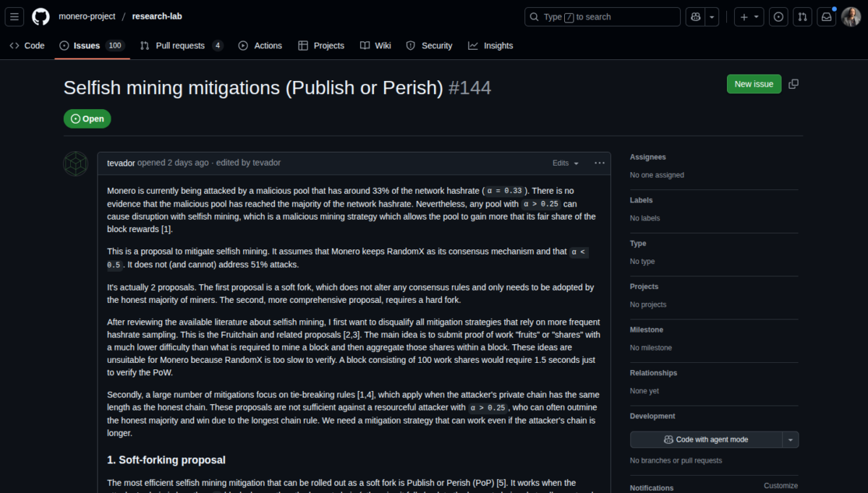Screen dimensions: 868x493
Task: Open the user profile avatar menu
Action: 851,17
